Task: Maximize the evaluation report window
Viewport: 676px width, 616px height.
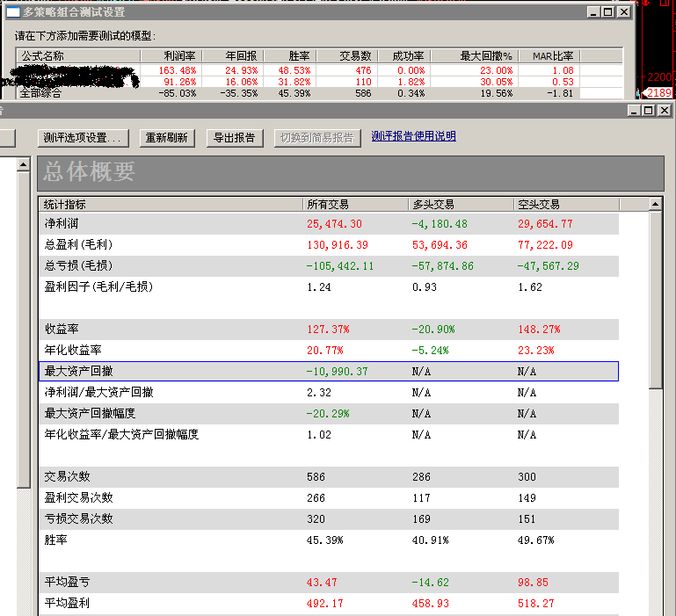Action: [x=648, y=111]
